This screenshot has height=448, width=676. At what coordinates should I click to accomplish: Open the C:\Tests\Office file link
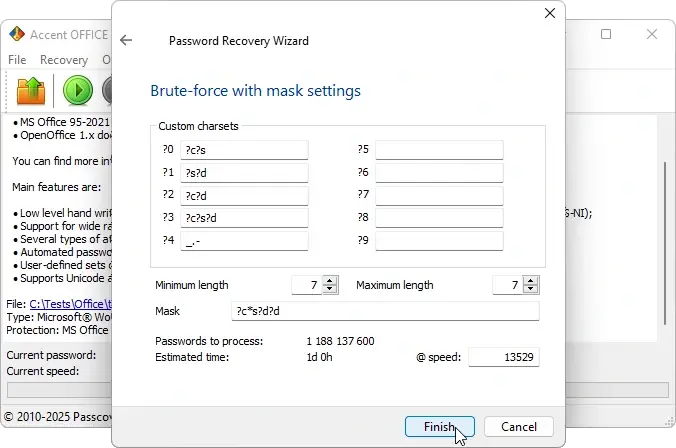(x=68, y=304)
